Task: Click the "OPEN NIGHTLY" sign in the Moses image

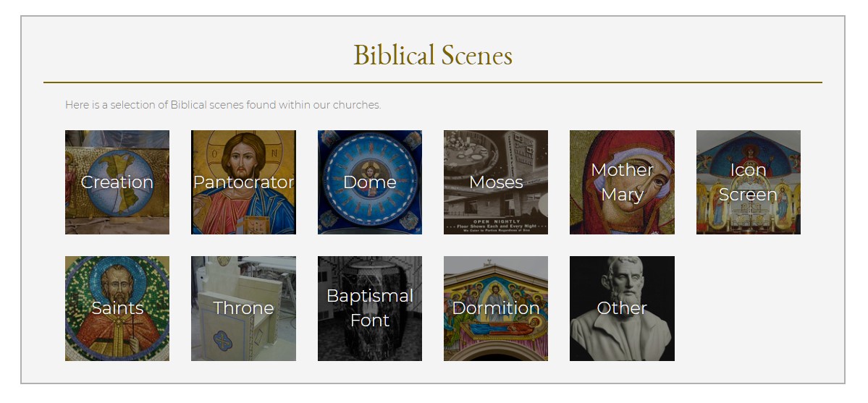Action: [x=496, y=221]
